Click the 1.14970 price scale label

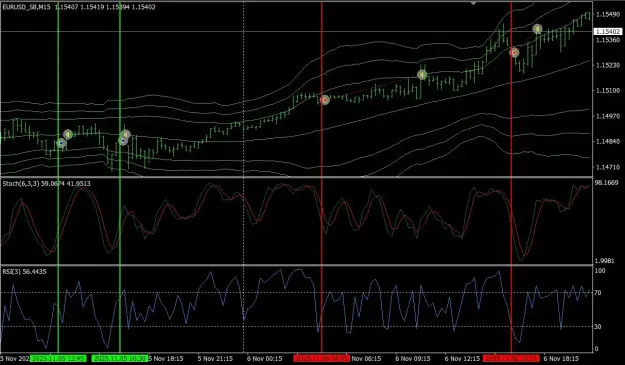click(x=607, y=116)
